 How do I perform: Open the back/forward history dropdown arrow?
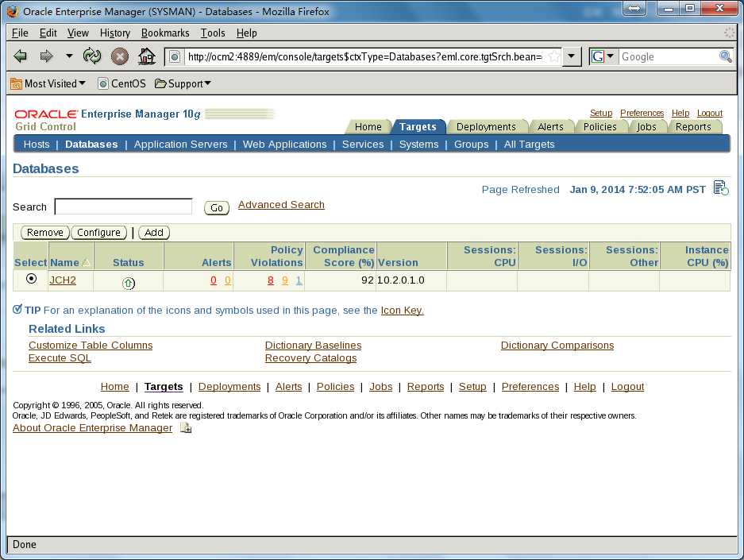69,56
